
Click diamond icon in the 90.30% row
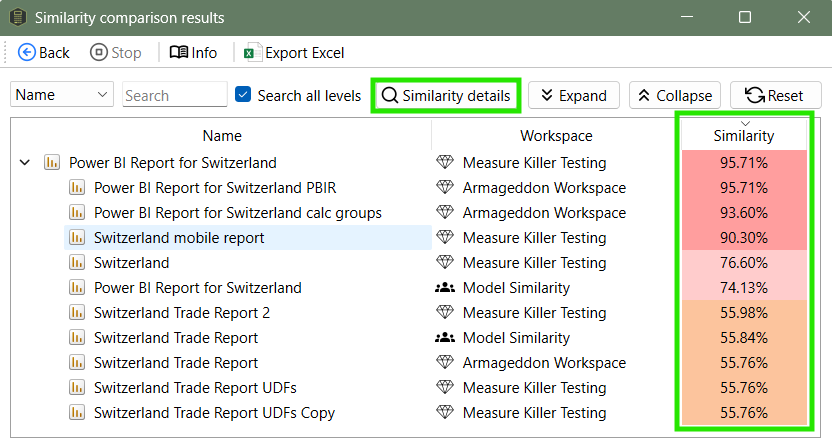click(x=445, y=237)
